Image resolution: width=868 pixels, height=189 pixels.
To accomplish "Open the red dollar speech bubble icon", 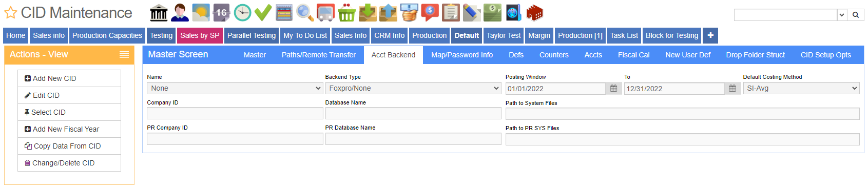I will point(430,13).
